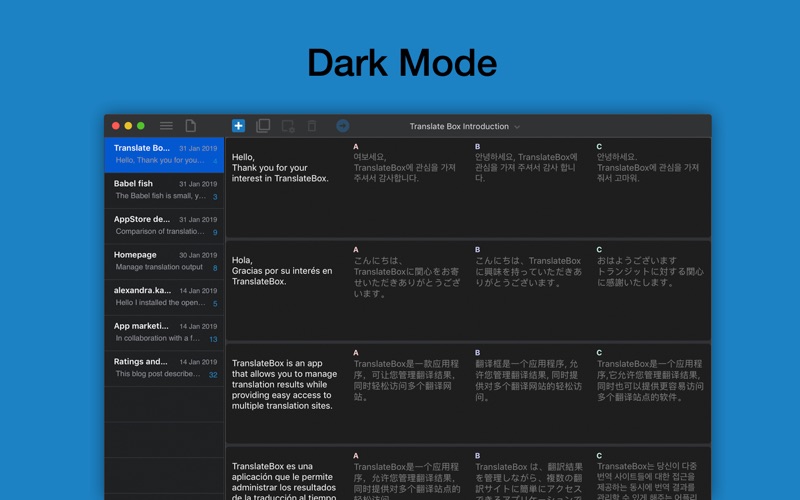Click the 'TranslateBox es una aplicación' source text

tap(284, 481)
